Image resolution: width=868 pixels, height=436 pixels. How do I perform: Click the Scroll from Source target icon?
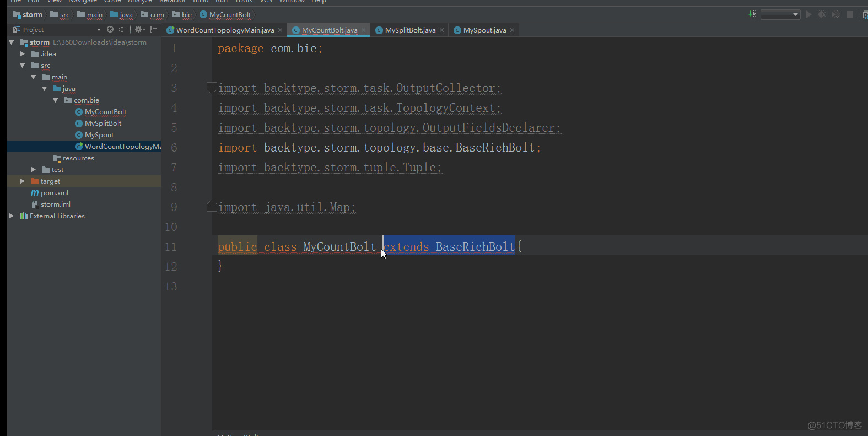(110, 29)
